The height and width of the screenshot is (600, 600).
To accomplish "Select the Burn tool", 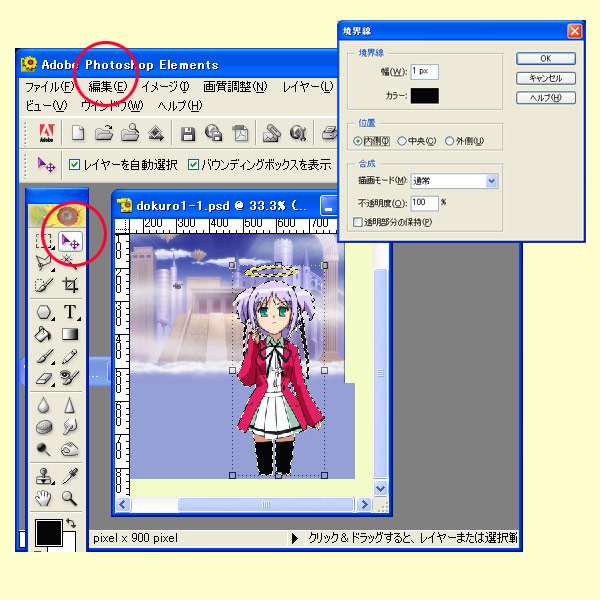I will [x=70, y=449].
